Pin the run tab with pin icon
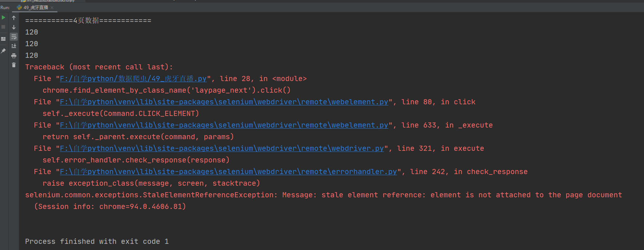The image size is (644, 250). click(x=3, y=51)
